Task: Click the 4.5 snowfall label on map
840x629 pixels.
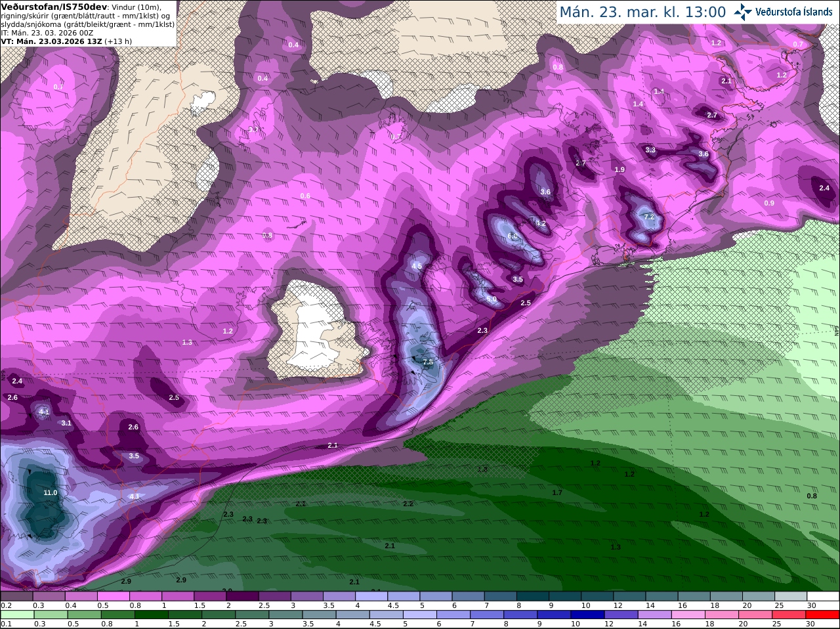Action: click(417, 266)
